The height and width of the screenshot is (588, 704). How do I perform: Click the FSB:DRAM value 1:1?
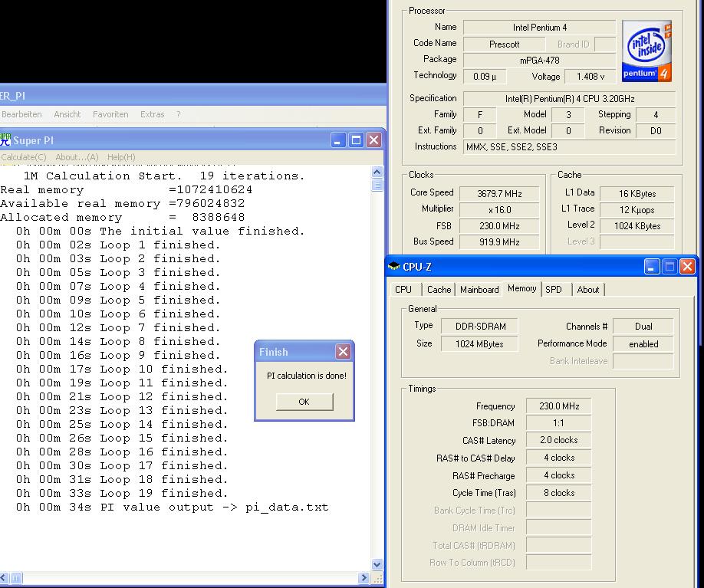(559, 423)
